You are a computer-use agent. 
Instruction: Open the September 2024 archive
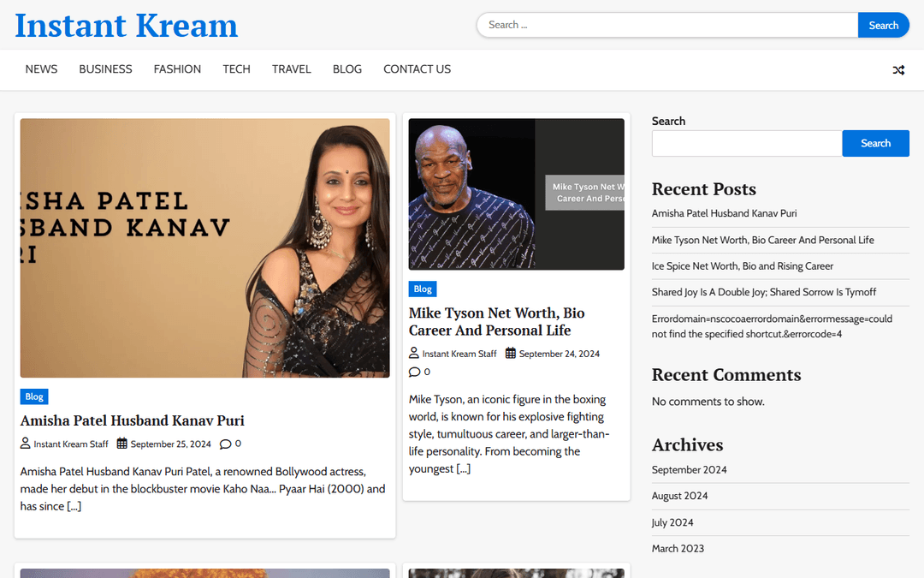click(x=690, y=470)
